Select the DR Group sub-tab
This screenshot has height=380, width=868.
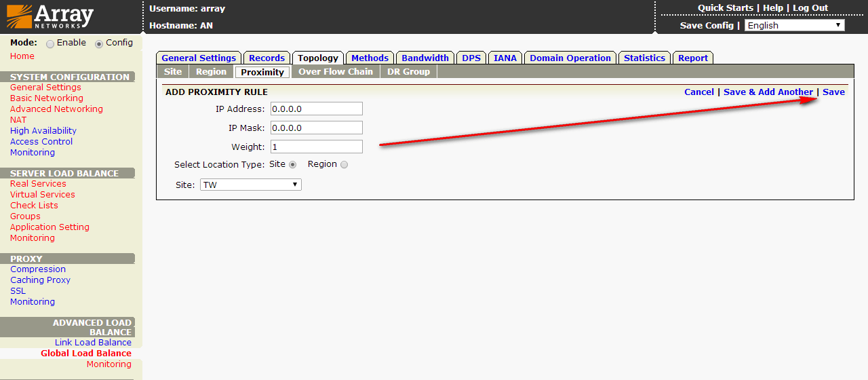[x=408, y=71]
